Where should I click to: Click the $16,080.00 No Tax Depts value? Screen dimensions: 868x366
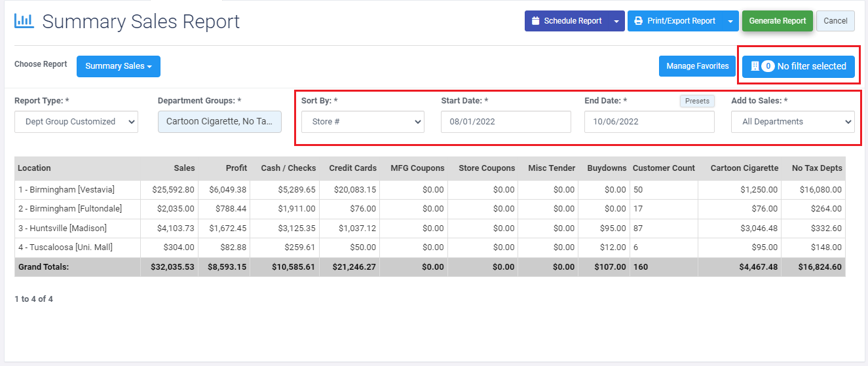(x=821, y=190)
